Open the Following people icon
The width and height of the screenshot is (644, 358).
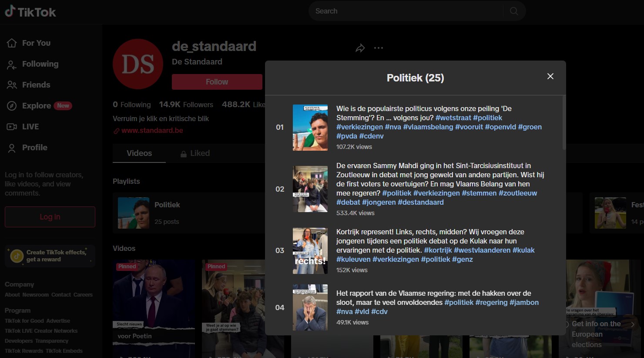pos(12,64)
